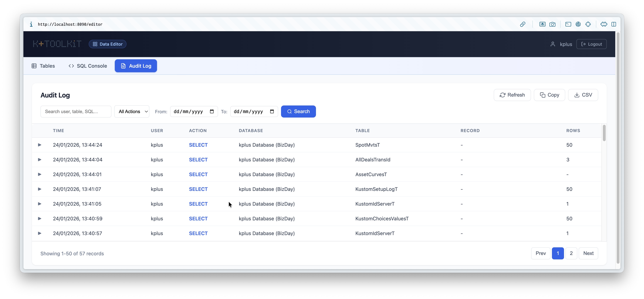Viewport: 644px width, 299px height.
Task: Open the All Actions dropdown
Action: tap(132, 112)
